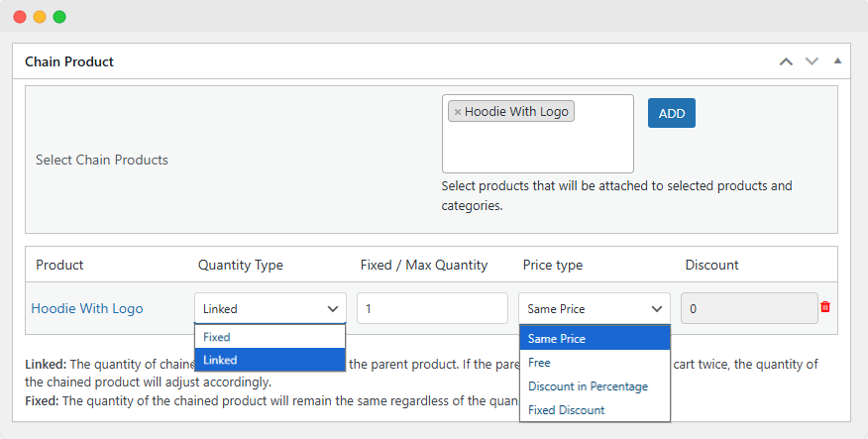The image size is (868, 439).
Task: Click the green maximize window button
Action: tap(59, 17)
